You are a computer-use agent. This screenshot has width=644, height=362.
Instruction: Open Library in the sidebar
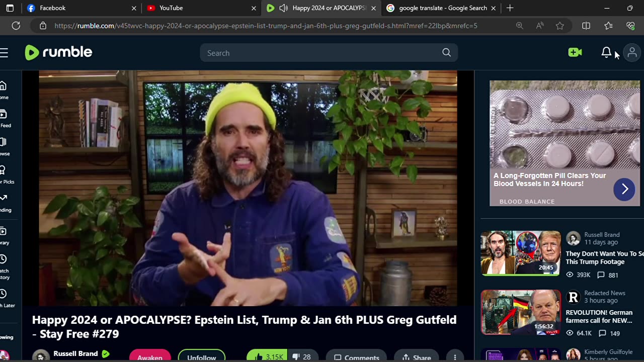coord(4,236)
